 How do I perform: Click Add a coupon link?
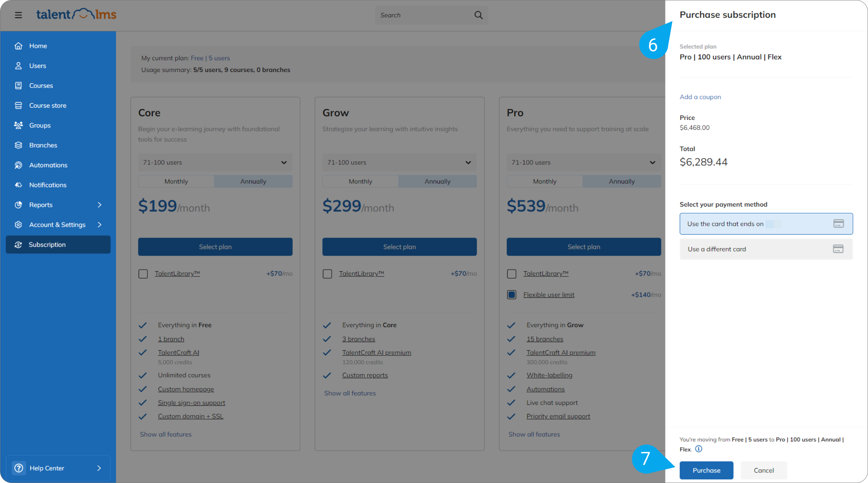pyautogui.click(x=700, y=97)
